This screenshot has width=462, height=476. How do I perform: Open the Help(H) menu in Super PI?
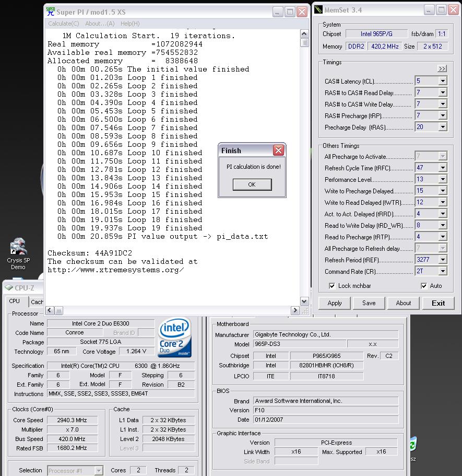[130, 24]
